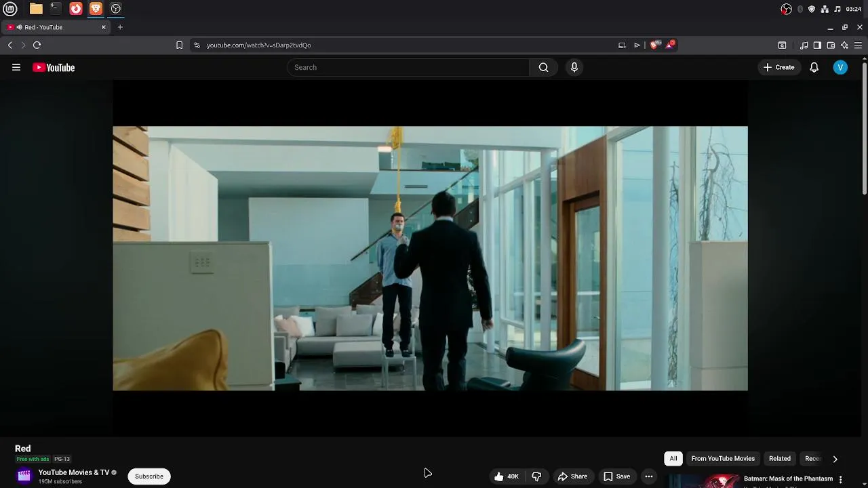Start voice search with the microphone
868x488 pixels.
[574, 67]
